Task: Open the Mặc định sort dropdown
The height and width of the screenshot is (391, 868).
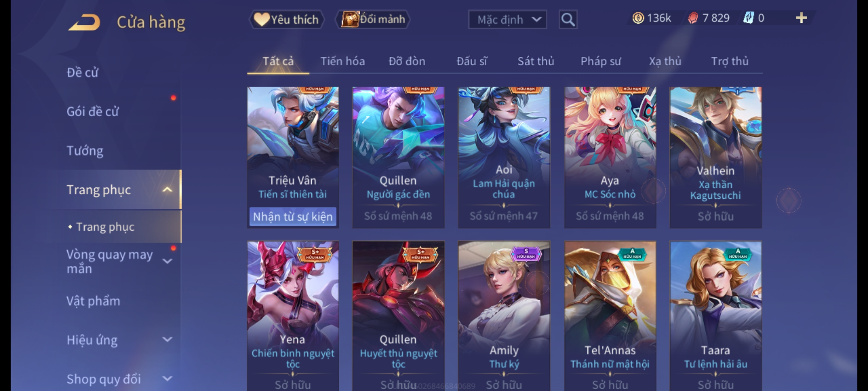Action: pyautogui.click(x=507, y=20)
